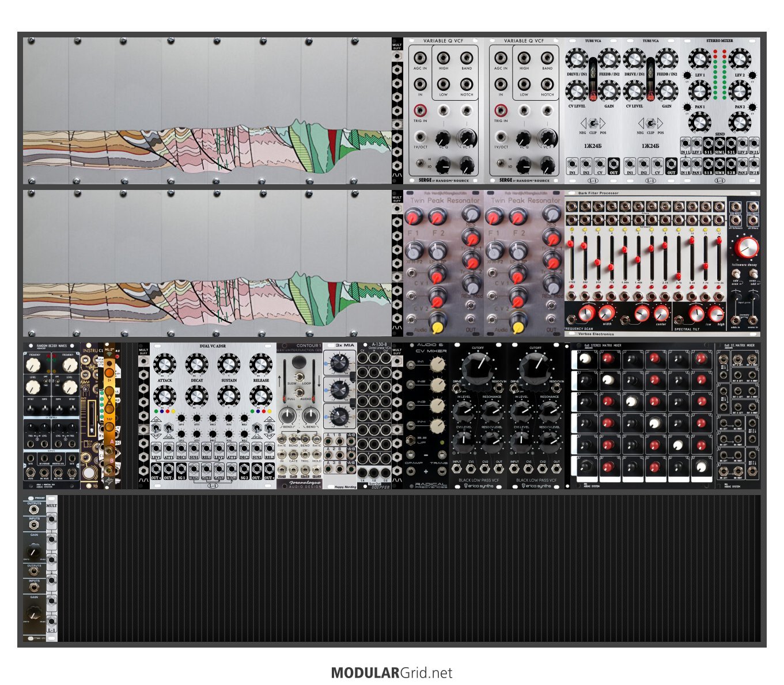Toggle NEG/CLIP/POS switch on right Tube VCA

(650, 123)
